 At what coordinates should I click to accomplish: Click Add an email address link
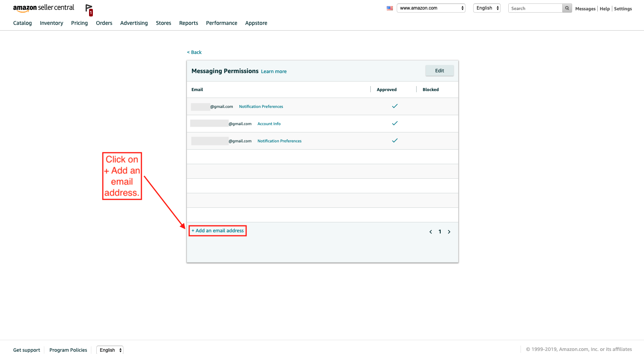(x=218, y=231)
